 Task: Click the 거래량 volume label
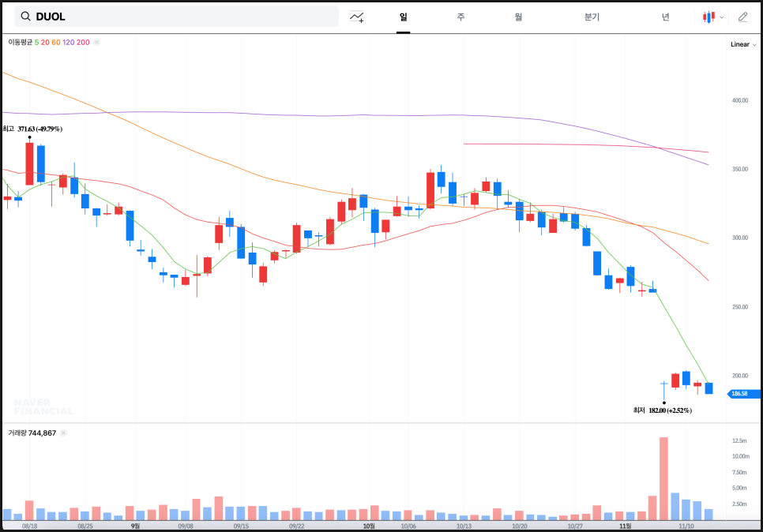tap(17, 433)
